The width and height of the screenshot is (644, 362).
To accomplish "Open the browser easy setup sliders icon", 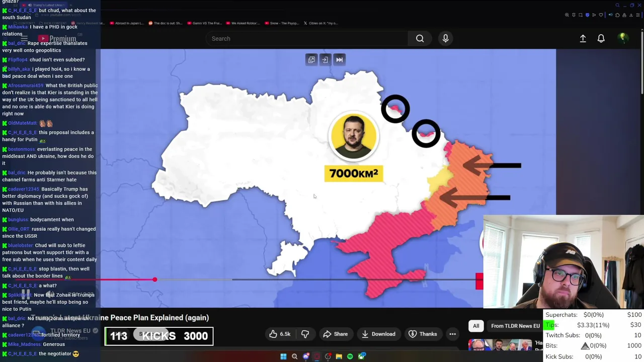I will pyautogui.click(x=638, y=15).
